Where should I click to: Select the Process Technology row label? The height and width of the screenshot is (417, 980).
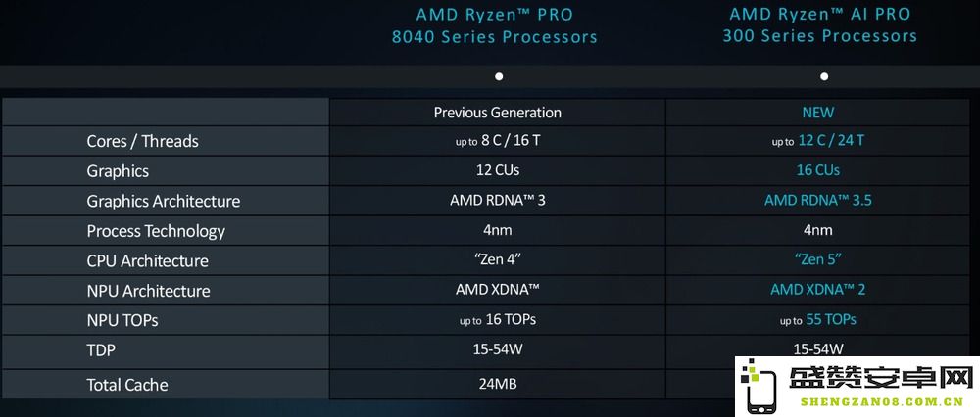pyautogui.click(x=156, y=231)
